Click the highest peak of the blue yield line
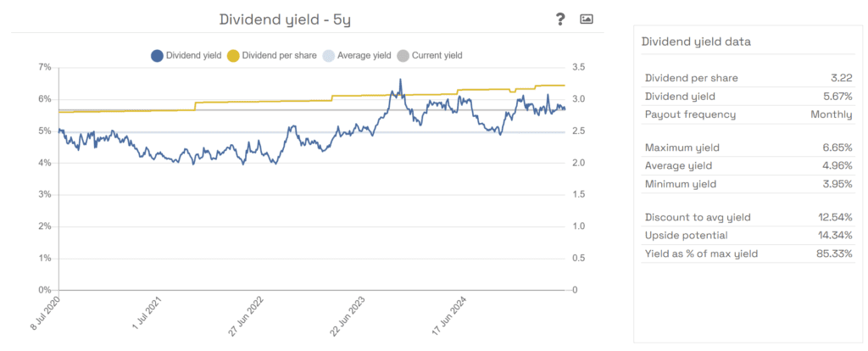Image resolution: width=868 pixels, height=351 pixels. tap(400, 80)
